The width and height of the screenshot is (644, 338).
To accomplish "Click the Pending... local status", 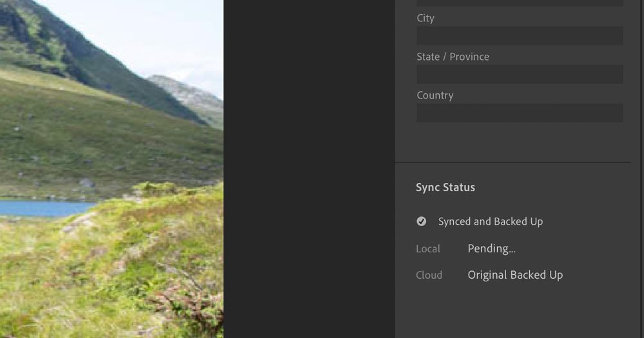I will pyautogui.click(x=491, y=249).
